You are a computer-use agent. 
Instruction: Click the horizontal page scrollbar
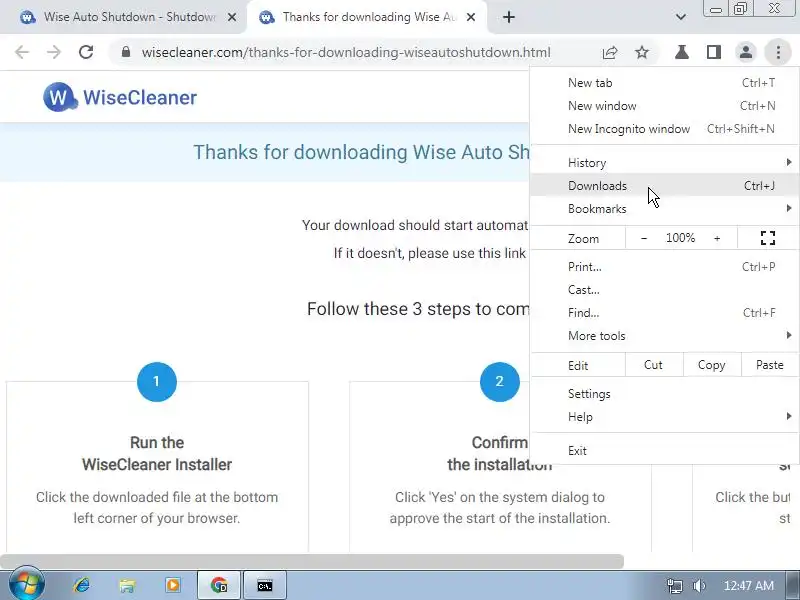click(x=312, y=561)
